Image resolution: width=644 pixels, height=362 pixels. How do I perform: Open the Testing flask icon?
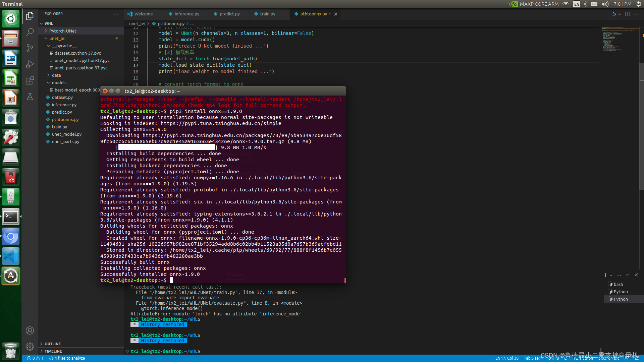30,97
